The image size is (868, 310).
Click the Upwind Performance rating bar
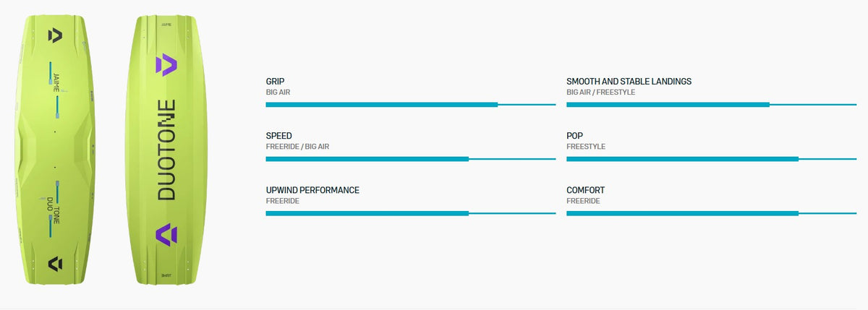411,213
